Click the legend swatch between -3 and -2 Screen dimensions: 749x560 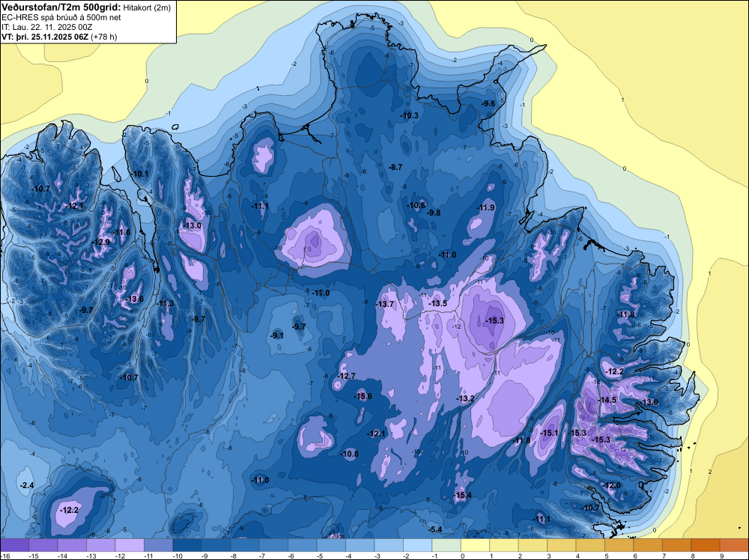pyautogui.click(x=389, y=545)
